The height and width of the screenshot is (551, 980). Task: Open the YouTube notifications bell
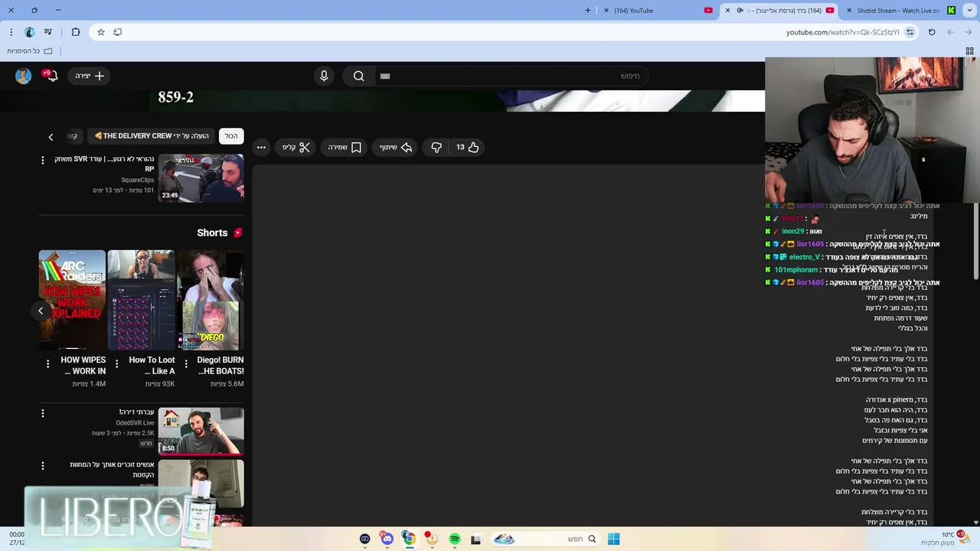[x=51, y=76]
